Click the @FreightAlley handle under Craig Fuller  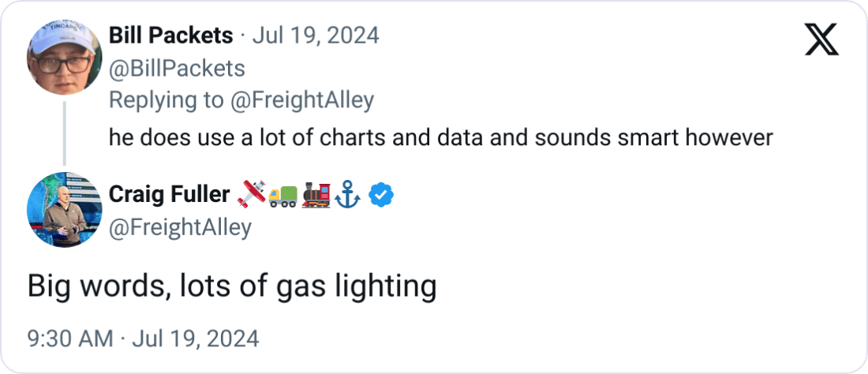point(180,227)
